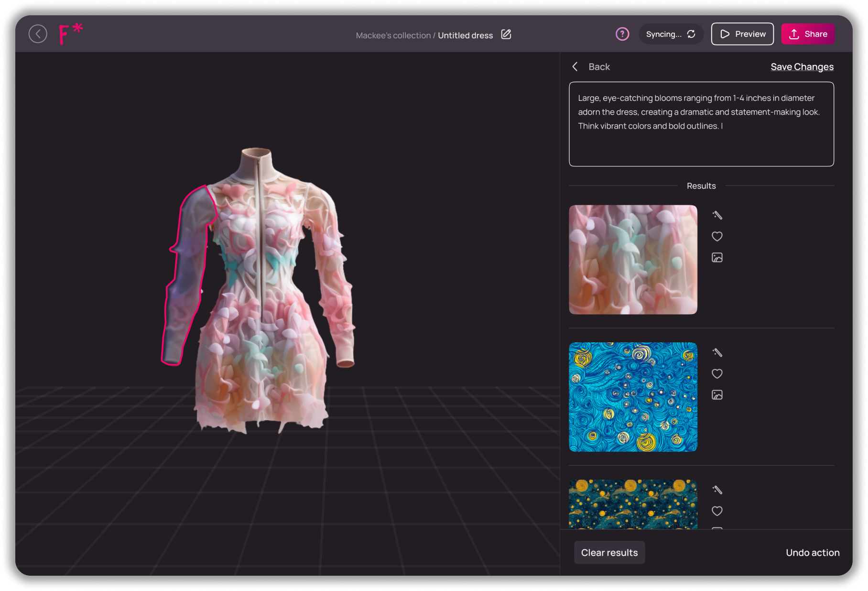
Task: Apply dark gold-dot result with magic wand icon
Action: tap(717, 490)
